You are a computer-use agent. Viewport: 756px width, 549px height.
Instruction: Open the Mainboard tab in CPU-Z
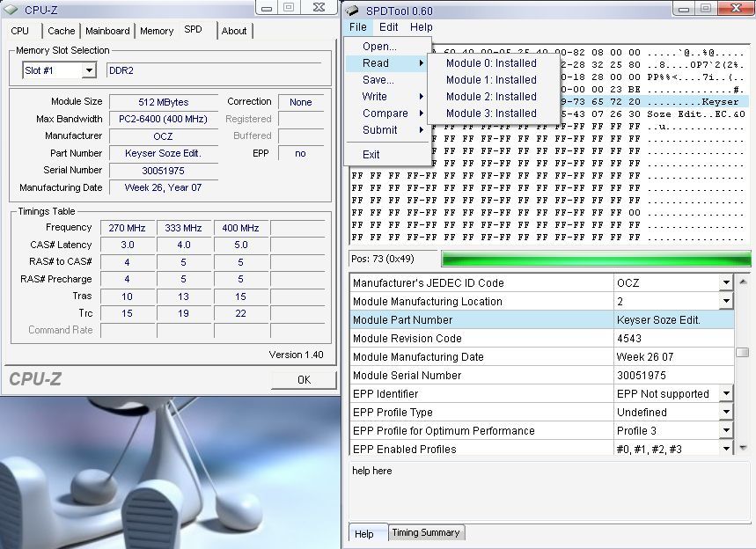[107, 31]
